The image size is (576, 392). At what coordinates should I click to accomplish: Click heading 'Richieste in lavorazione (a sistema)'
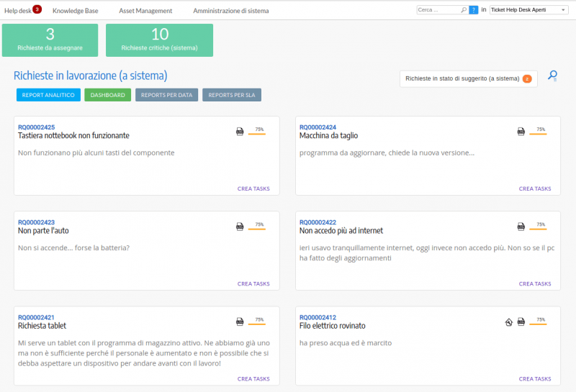tap(91, 76)
